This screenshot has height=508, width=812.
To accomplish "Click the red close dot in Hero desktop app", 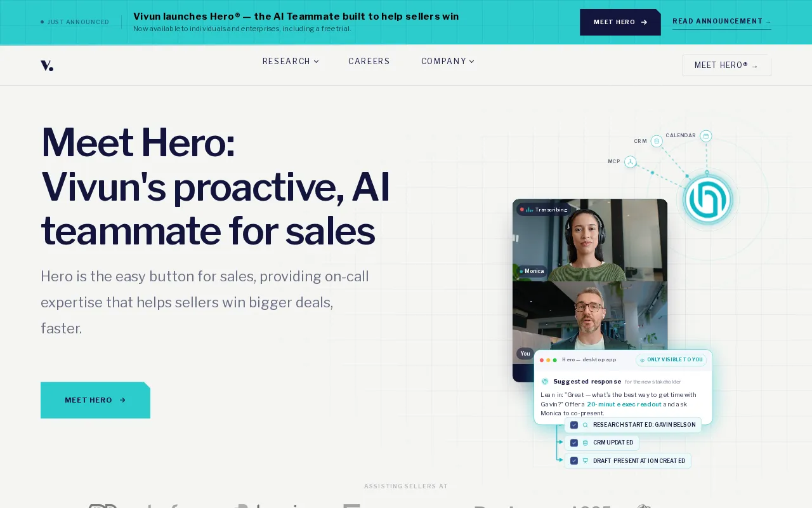I will [x=542, y=360].
